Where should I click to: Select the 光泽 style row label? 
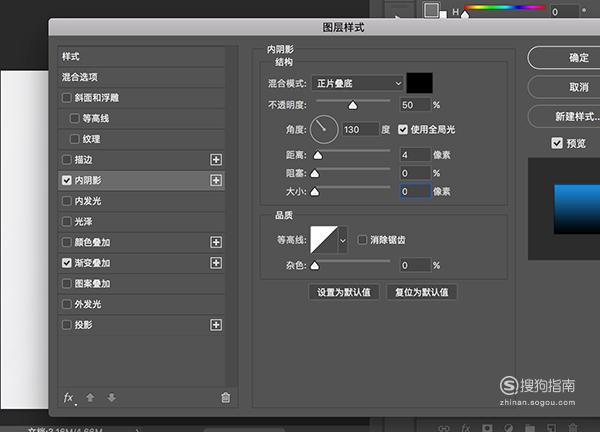[83, 222]
